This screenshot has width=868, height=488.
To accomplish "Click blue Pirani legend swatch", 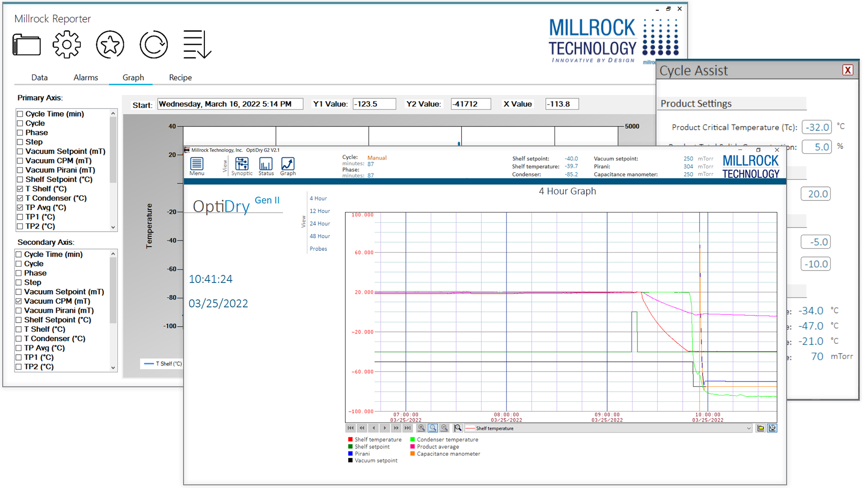I will pyautogui.click(x=350, y=453).
